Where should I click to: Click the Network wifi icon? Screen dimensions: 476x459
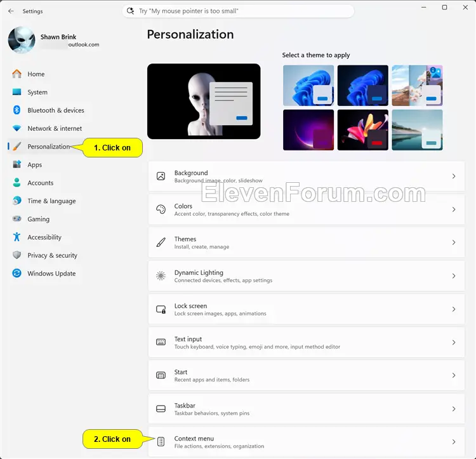[x=17, y=128]
